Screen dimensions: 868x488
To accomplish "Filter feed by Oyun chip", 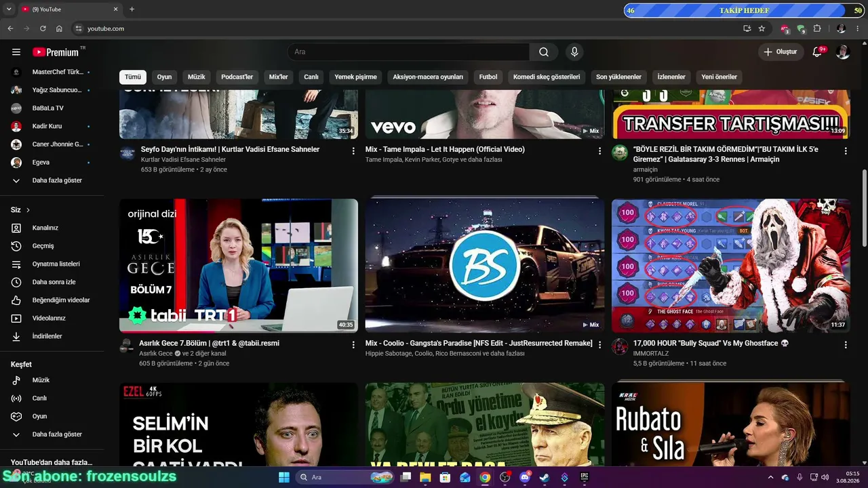I will click(165, 77).
